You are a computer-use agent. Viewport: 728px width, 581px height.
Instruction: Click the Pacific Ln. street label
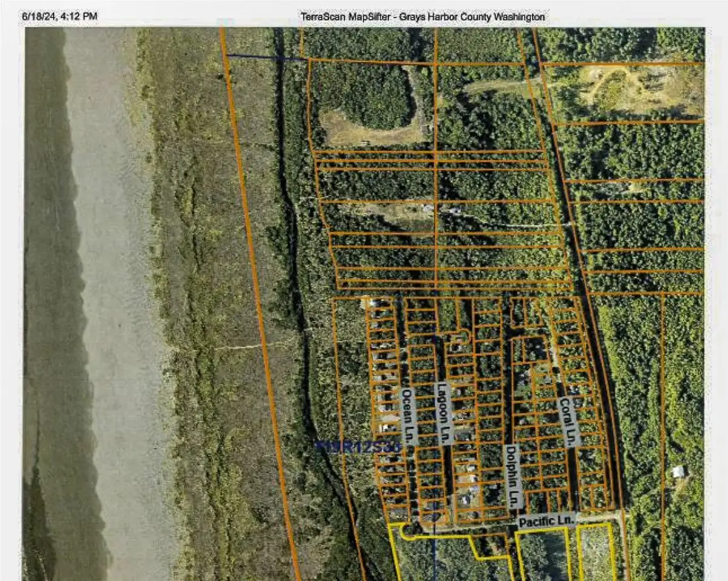click(546, 520)
